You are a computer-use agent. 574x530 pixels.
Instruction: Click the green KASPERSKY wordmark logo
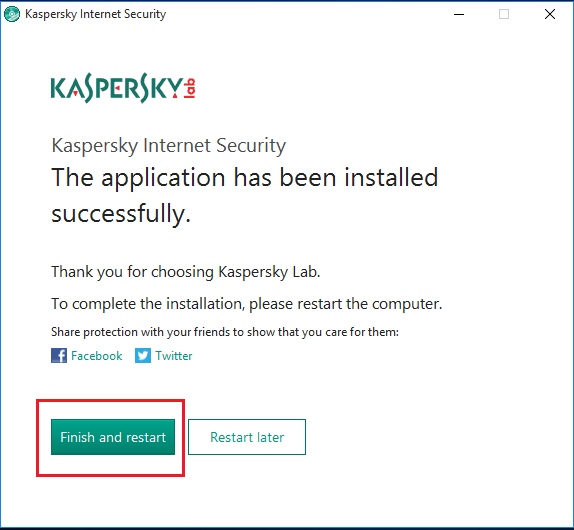pyautogui.click(x=117, y=88)
